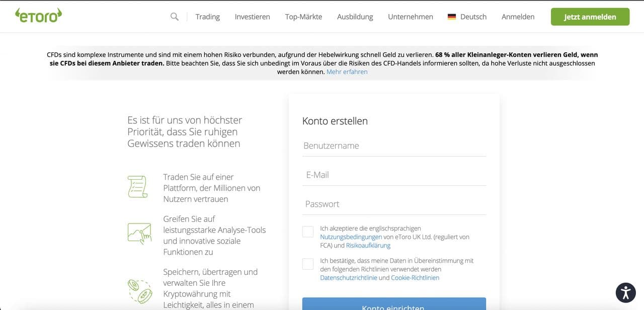Focus the Benutzername input field
The image size is (644, 310).
[x=394, y=146]
